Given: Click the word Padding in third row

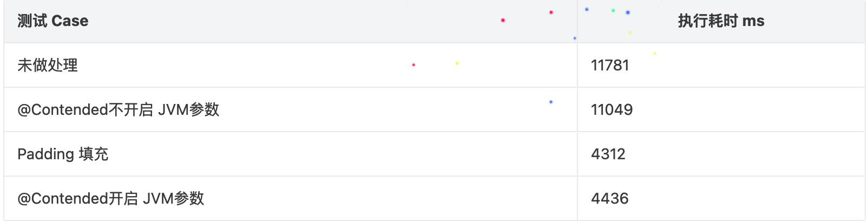Looking at the screenshot, I should point(45,154).
